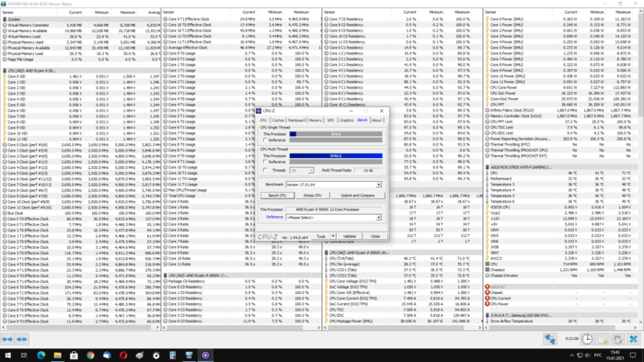Viewport: 644px width, 362px height.
Task: Click HWiNFO collapse columns arrows button
Action: [x=22, y=339]
